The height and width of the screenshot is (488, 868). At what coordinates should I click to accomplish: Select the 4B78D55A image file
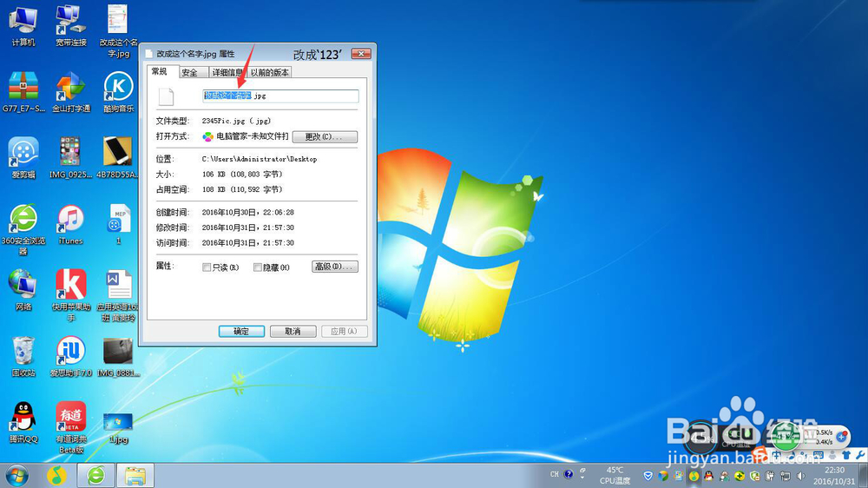[117, 158]
